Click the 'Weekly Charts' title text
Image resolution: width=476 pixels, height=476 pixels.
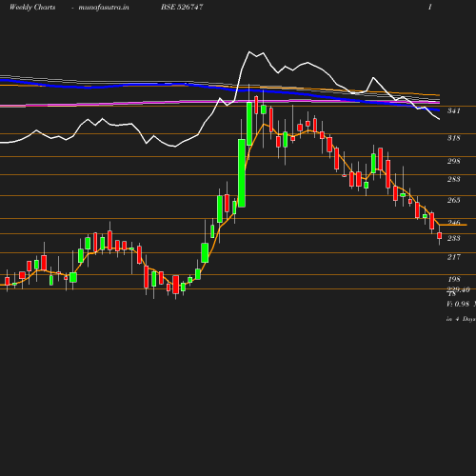[32, 7]
